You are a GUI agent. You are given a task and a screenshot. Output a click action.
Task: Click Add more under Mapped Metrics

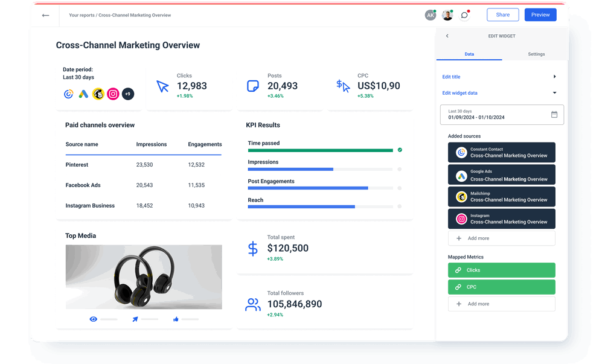501,304
